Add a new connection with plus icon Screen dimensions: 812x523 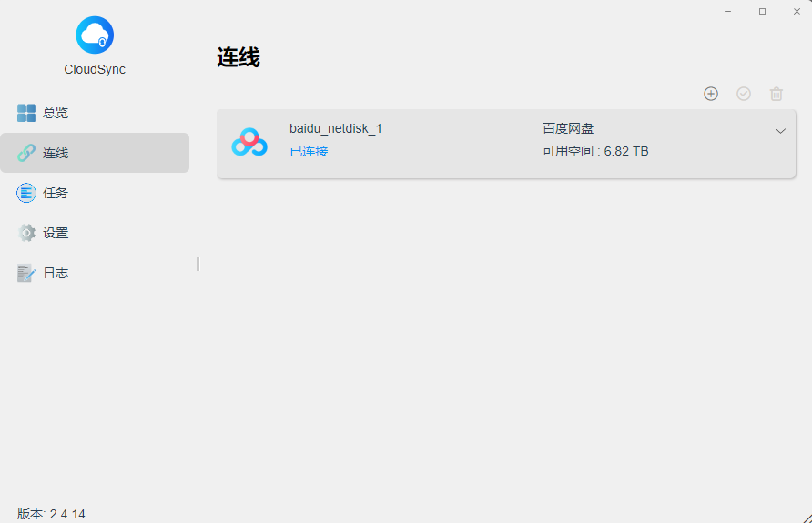click(711, 94)
